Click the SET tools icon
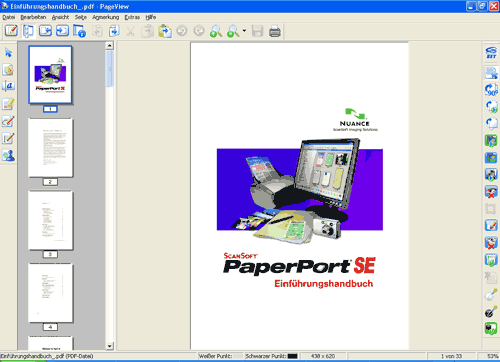This screenshot has height=362, width=500. click(x=491, y=52)
